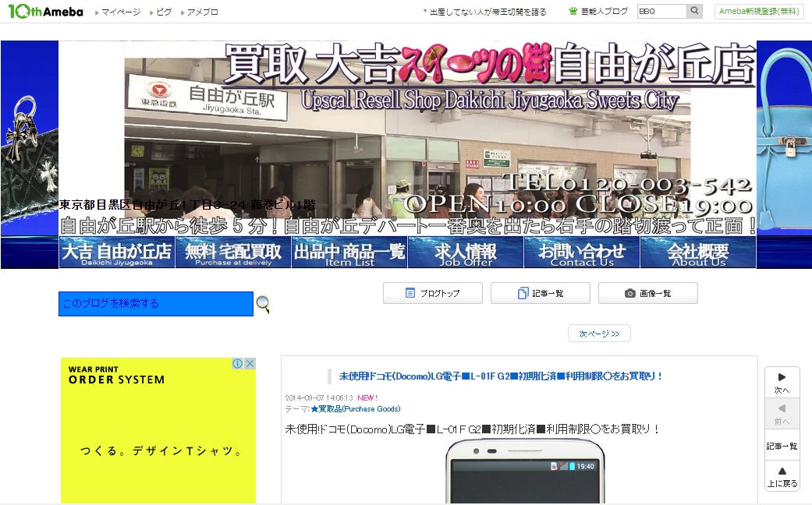
Task: Open the 記事一覧 button above the post
Action: pyautogui.click(x=540, y=293)
